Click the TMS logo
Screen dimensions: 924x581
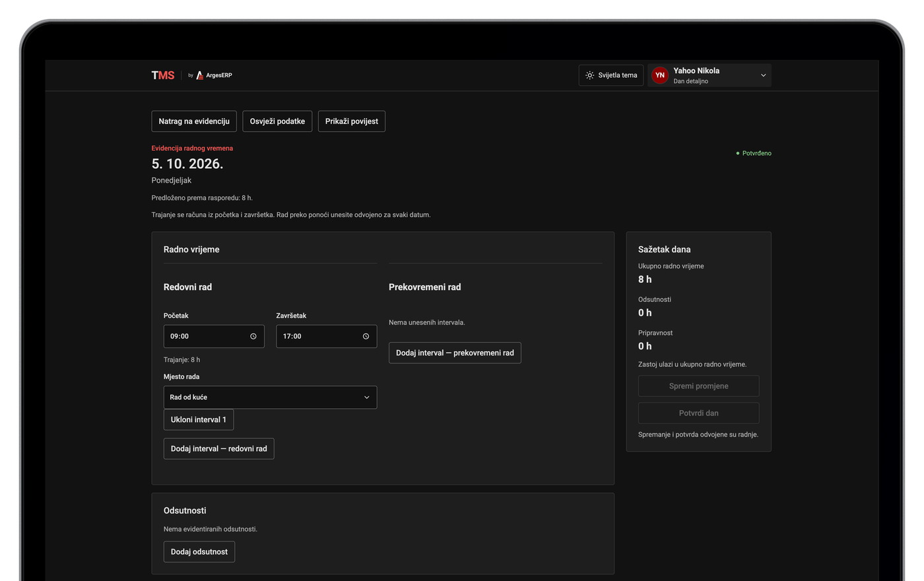pyautogui.click(x=163, y=75)
